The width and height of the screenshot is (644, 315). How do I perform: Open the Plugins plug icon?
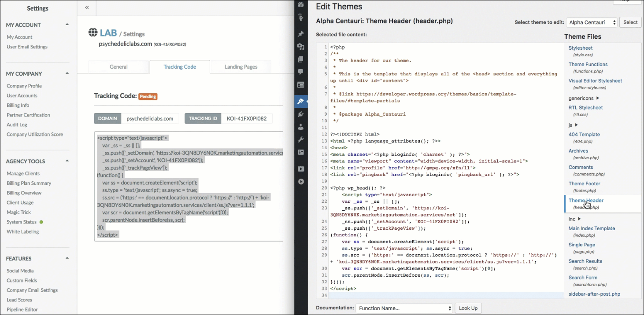[x=301, y=114]
